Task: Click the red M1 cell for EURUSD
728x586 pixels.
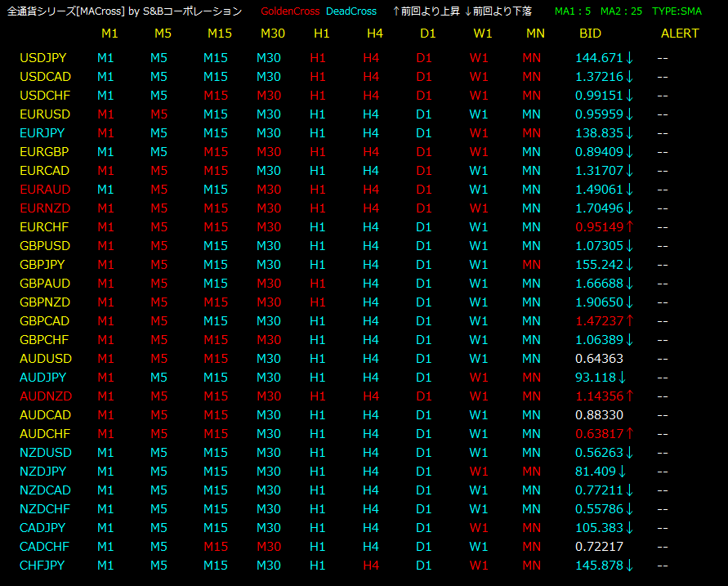Action: (105, 114)
